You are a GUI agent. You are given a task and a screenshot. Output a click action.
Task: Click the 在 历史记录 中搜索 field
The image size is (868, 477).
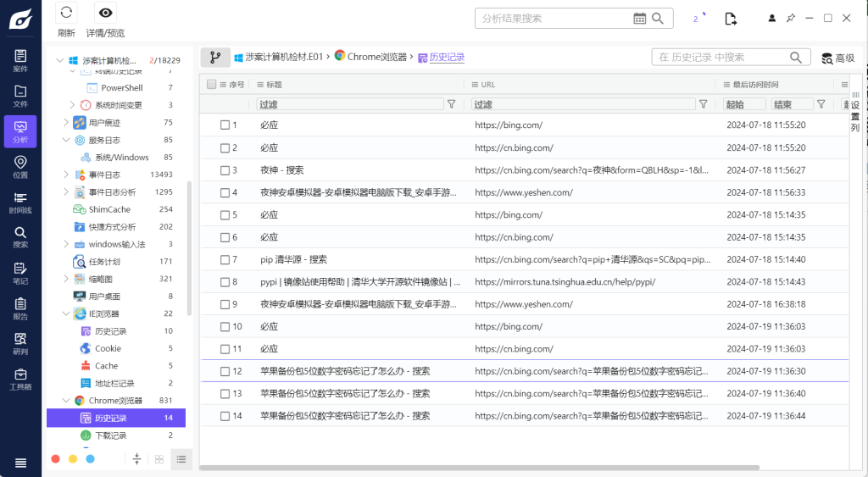[x=731, y=58]
